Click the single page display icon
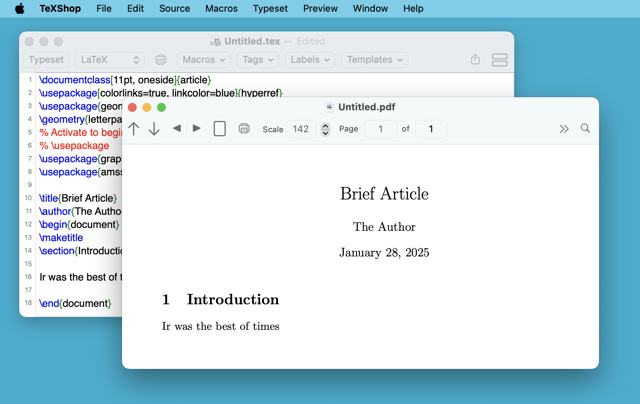Screen dimensions: 640x404 [x=220, y=129]
